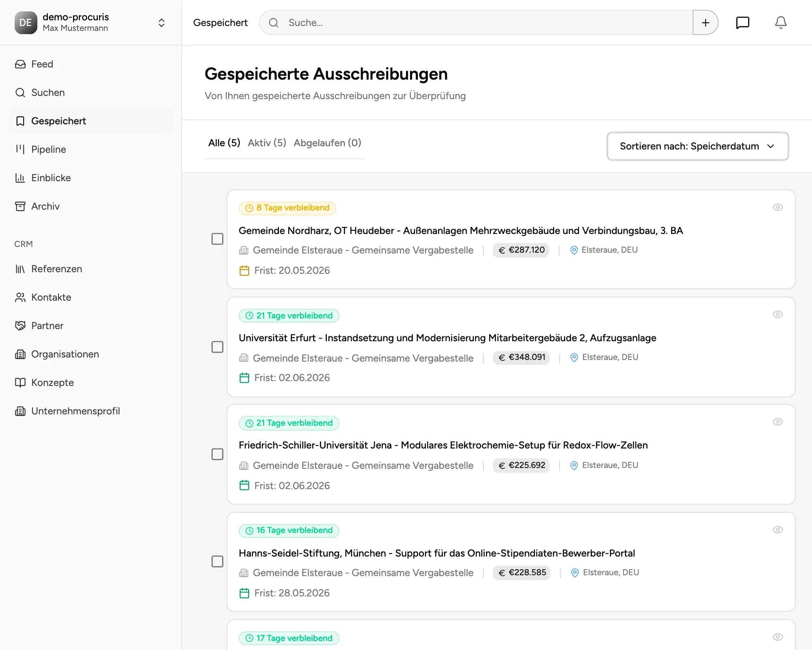This screenshot has height=650, width=812.
Task: Click the €228.585 value badge
Action: point(522,573)
